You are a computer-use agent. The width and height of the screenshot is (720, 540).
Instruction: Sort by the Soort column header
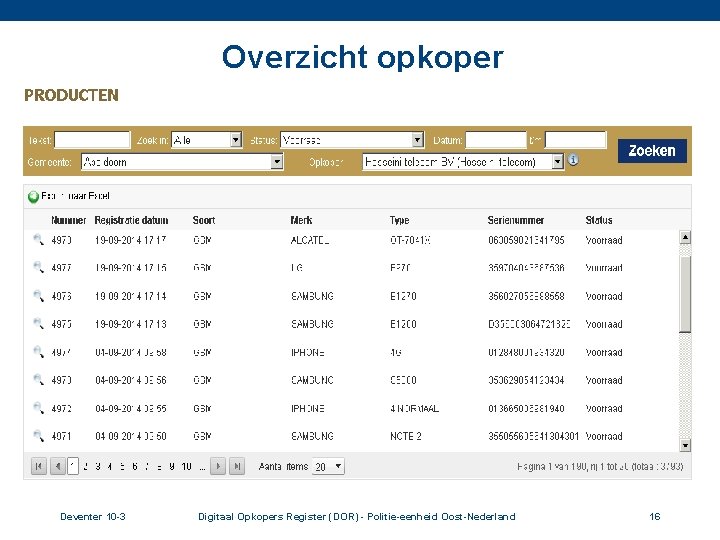204,220
